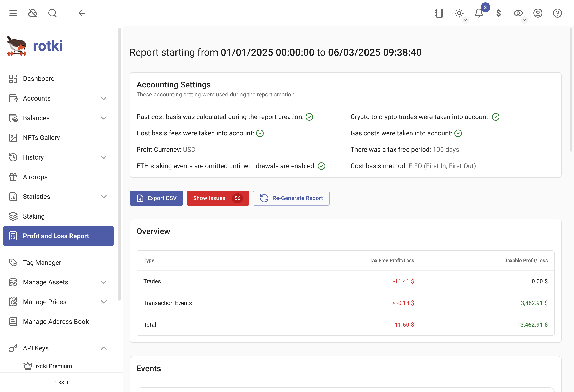574x392 pixels.
Task: Click the Staking layers icon
Action: (13, 216)
